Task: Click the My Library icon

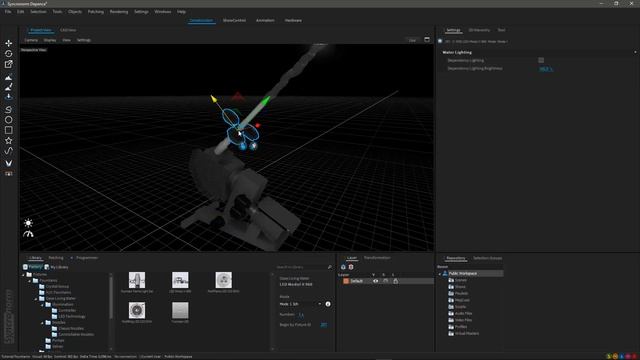Action: coord(47,267)
